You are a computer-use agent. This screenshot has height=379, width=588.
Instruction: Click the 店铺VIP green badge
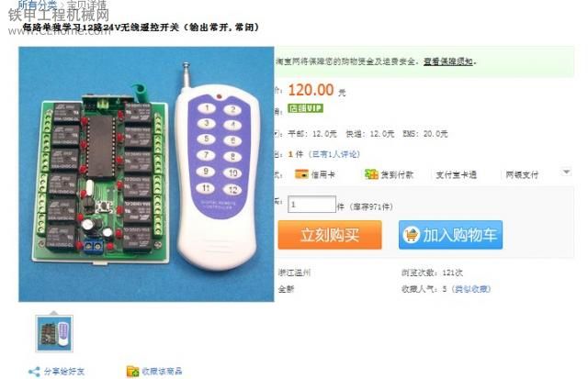click(305, 108)
